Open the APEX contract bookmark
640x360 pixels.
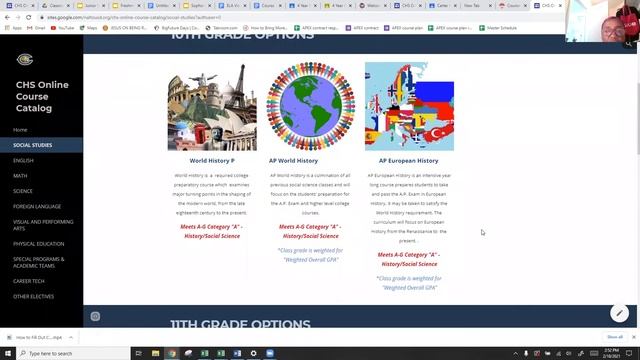(x=362, y=28)
